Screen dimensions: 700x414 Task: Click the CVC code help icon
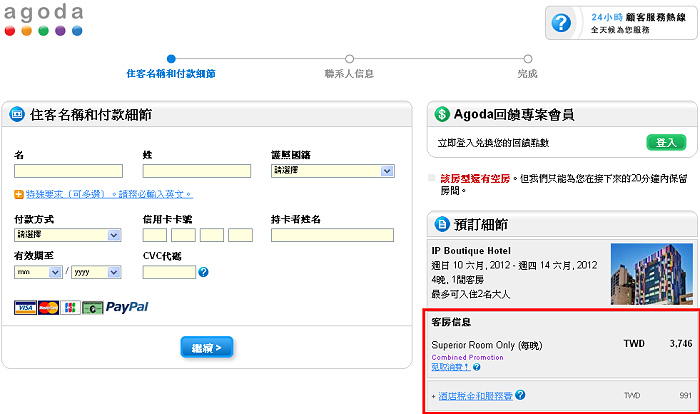point(204,272)
